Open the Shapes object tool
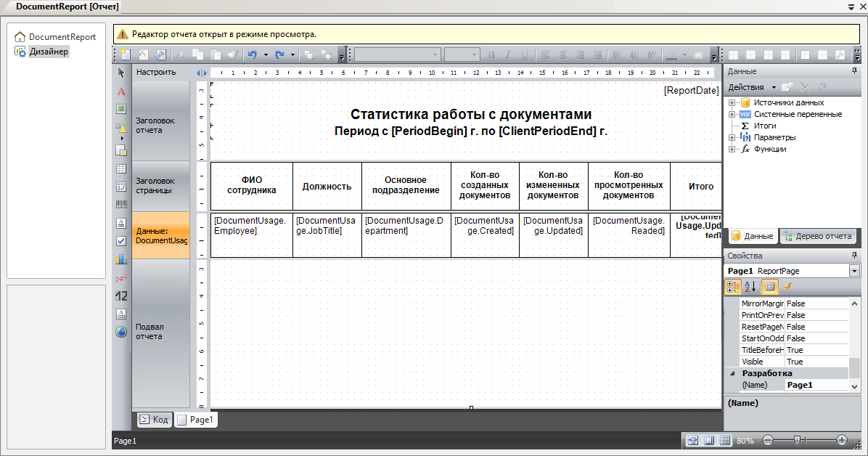Screen dimensions: 868x456 (121, 128)
